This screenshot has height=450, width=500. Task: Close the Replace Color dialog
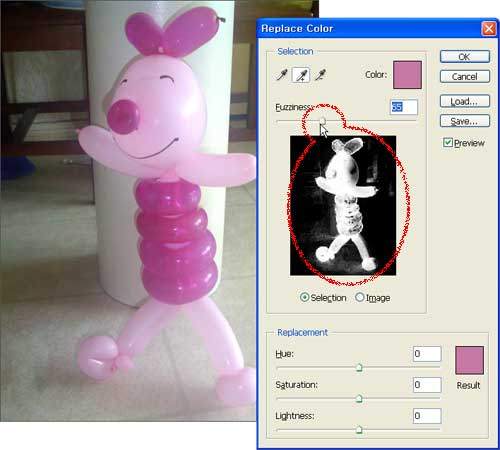[x=489, y=29]
